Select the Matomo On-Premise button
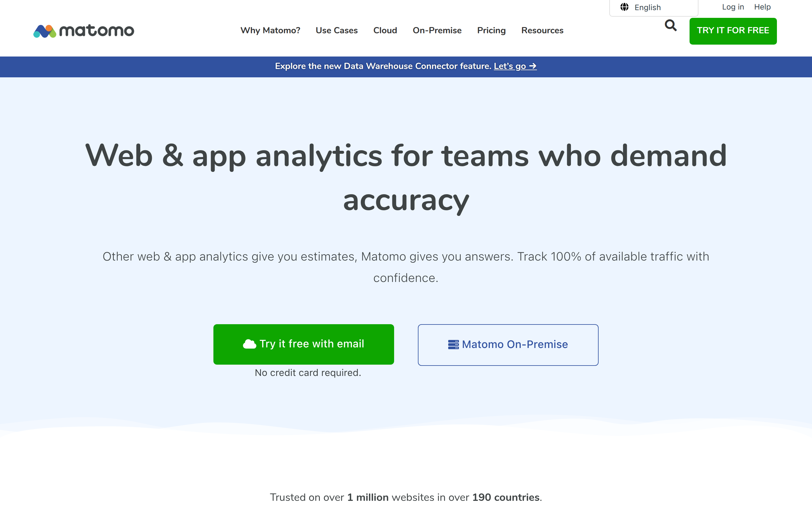The height and width of the screenshot is (508, 812). pyautogui.click(x=508, y=345)
